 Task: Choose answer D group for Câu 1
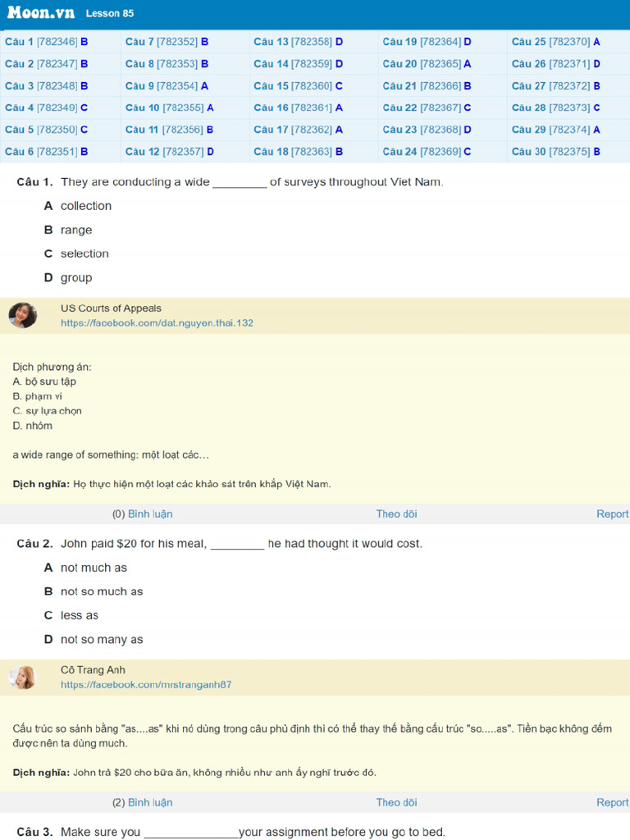coord(68,277)
